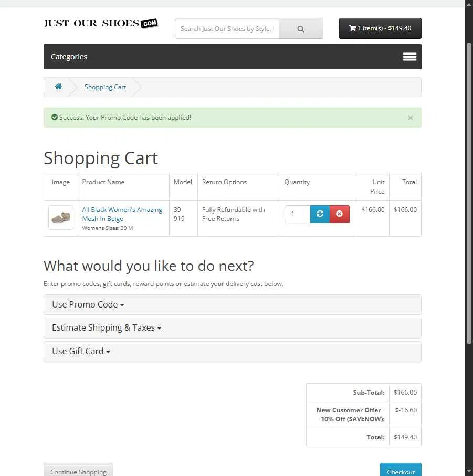Click the Product Name column header
Image resolution: width=473 pixels, height=476 pixels.
pos(103,182)
